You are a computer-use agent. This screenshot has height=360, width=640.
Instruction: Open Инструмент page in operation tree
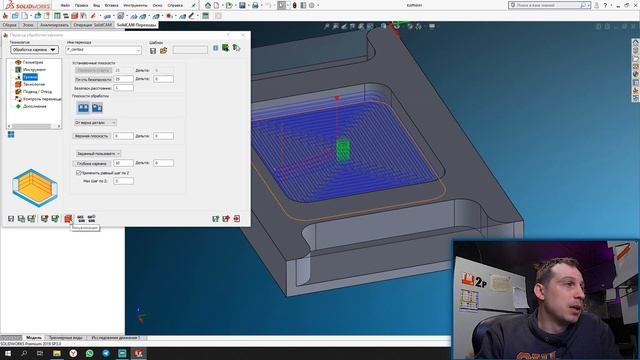pos(34,70)
